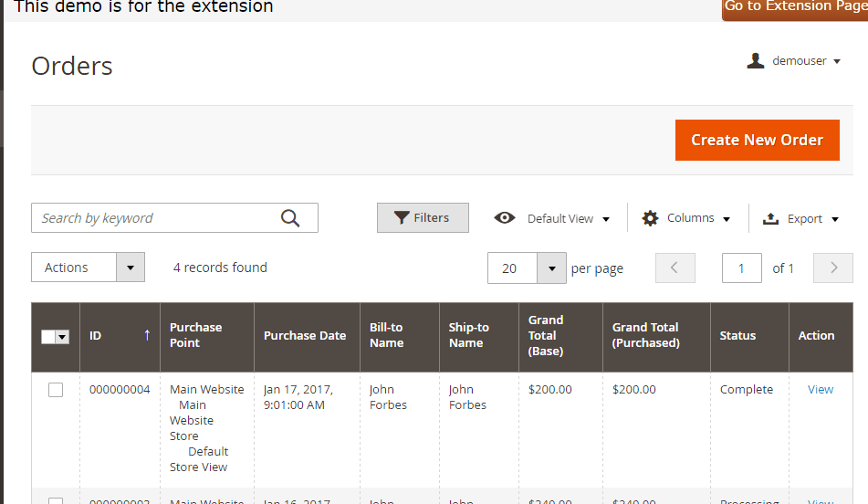This screenshot has height=504, width=868.
Task: Sort by Status column header
Action: pos(737,335)
